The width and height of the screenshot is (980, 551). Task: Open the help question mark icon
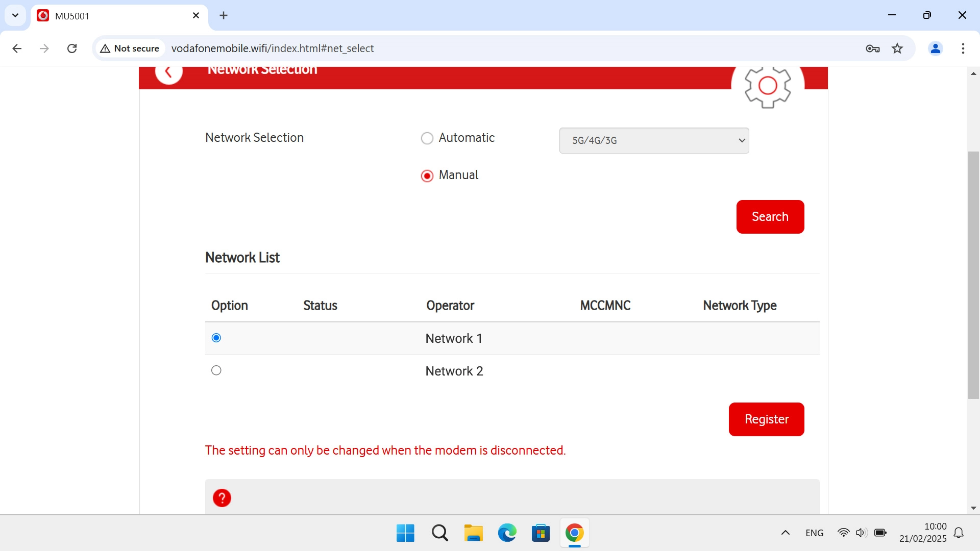(222, 497)
